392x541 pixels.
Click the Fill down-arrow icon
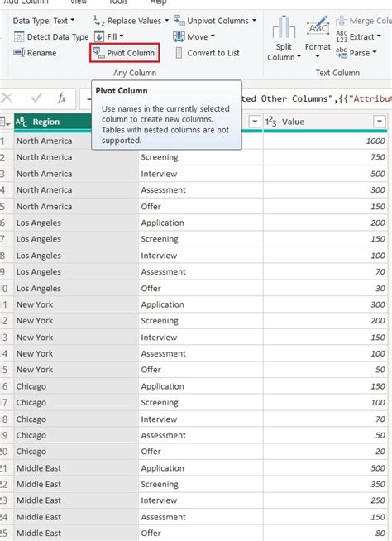click(99, 36)
